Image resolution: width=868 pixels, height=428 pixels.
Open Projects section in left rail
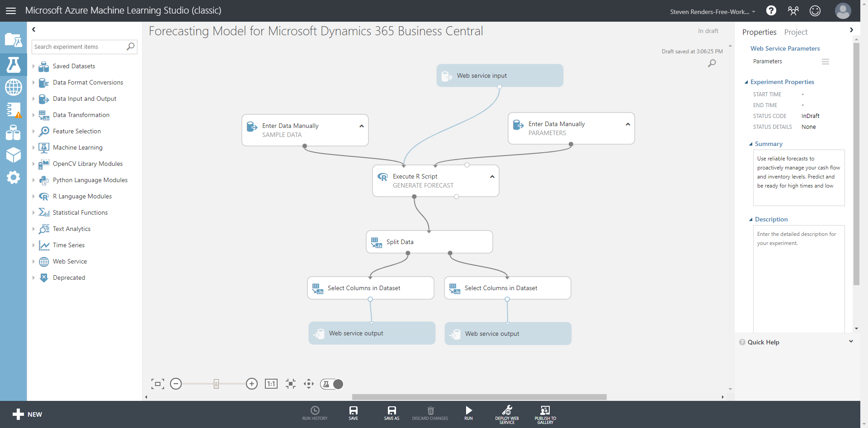point(13,41)
